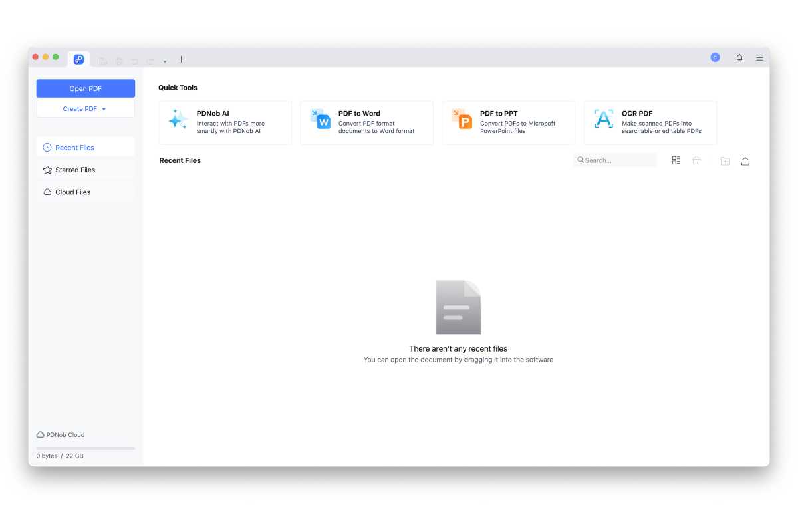
Task: Open the user account avatar
Action: point(715,57)
